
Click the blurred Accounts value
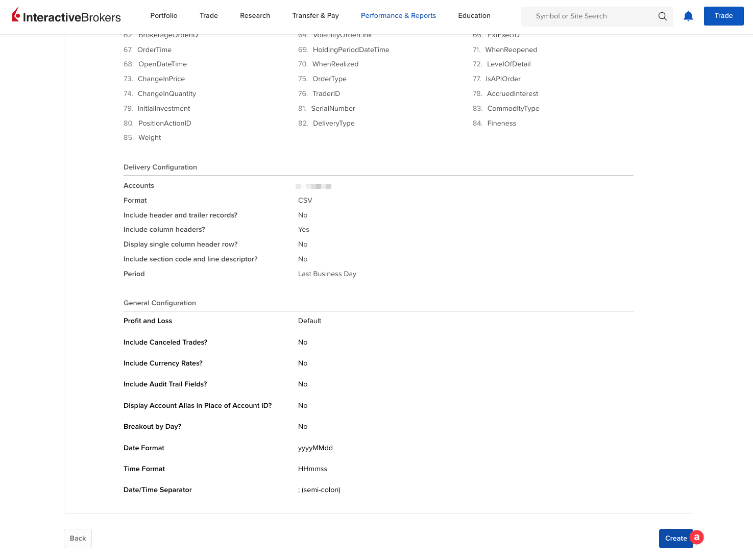point(313,186)
